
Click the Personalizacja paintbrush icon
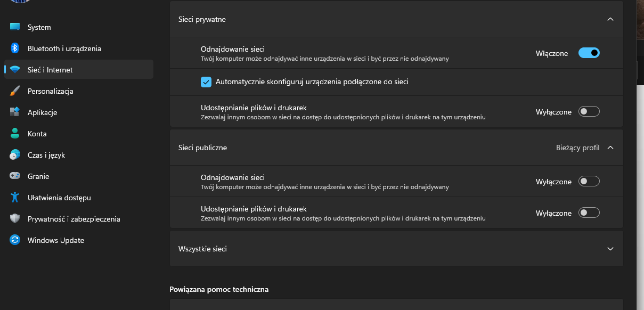click(x=15, y=91)
